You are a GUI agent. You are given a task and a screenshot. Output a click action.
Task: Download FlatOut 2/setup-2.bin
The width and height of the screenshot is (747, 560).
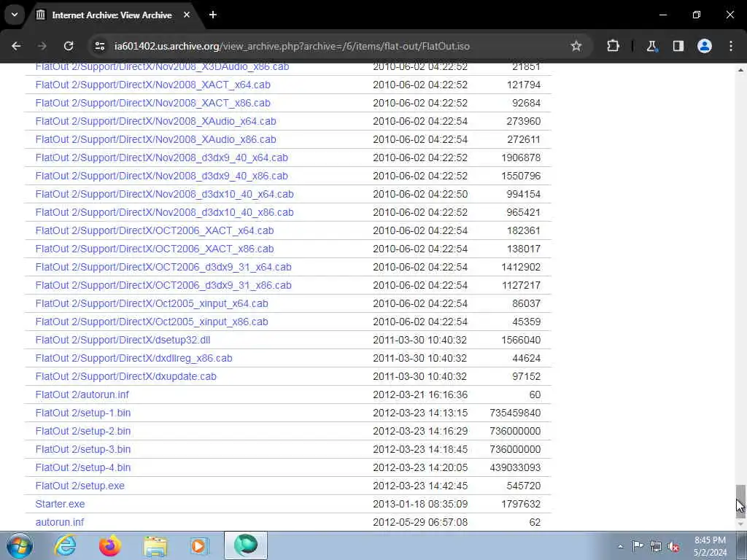pos(83,431)
